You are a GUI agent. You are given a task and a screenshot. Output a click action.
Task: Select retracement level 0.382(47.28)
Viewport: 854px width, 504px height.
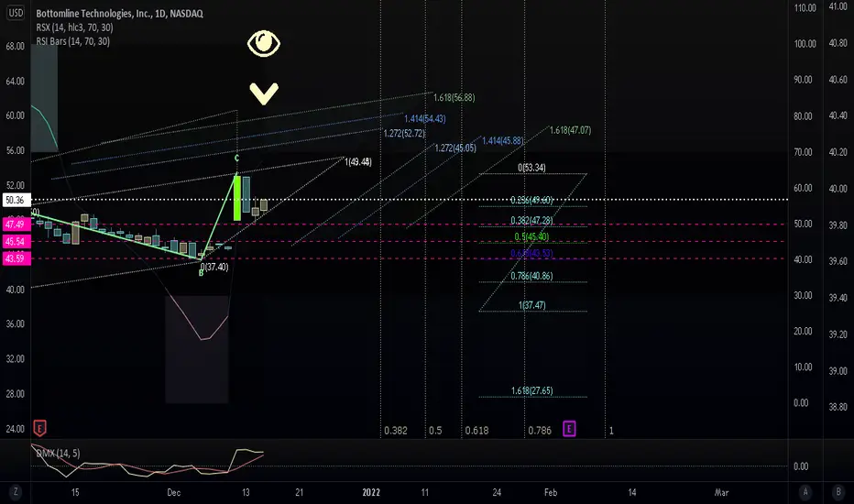[x=531, y=220]
